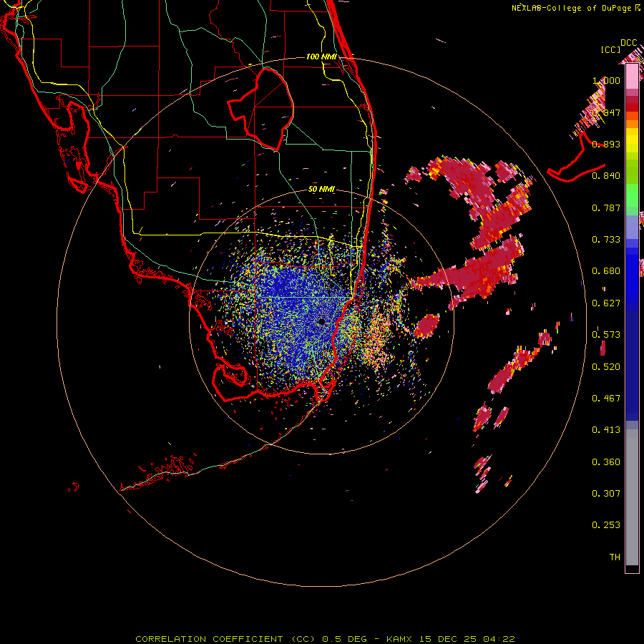Click the 1.000 value on the scale

606,80
